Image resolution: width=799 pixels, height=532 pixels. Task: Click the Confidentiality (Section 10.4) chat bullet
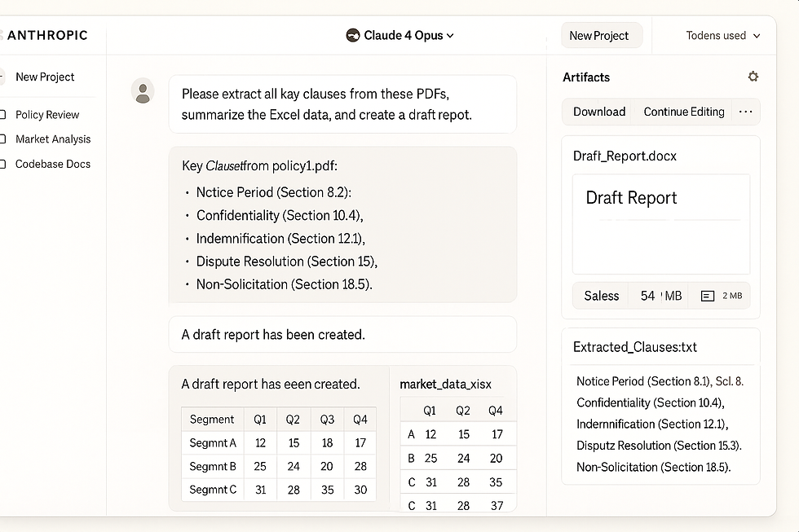point(280,215)
